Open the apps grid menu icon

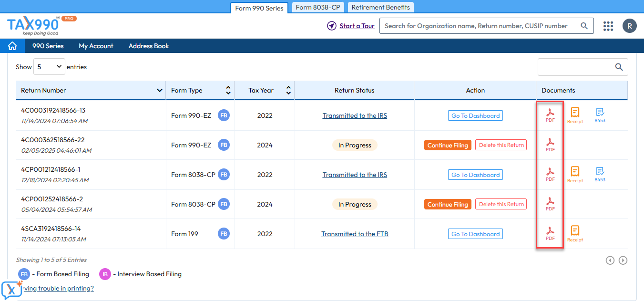608,26
